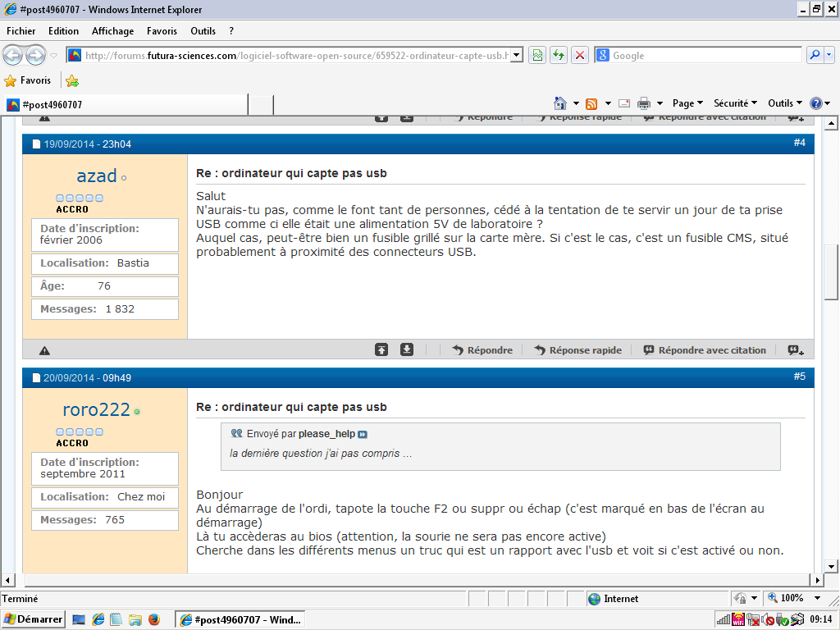Open the Fichier menu
840x630 pixels.
21,31
